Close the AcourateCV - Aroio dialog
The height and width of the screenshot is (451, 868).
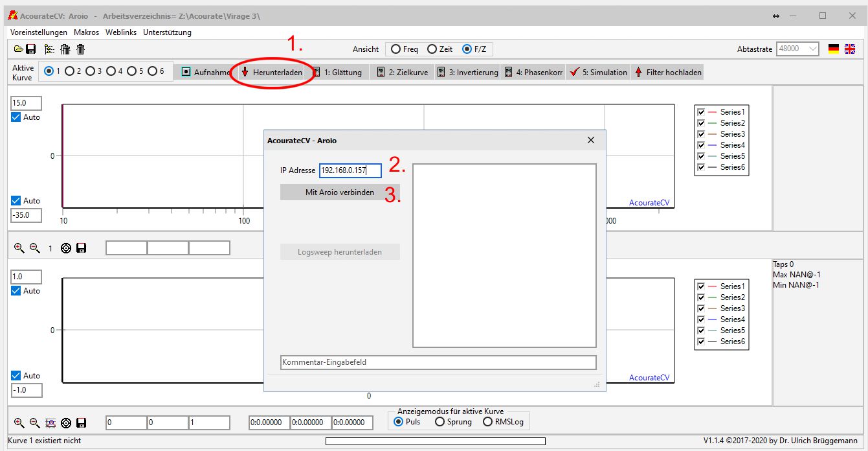click(590, 140)
